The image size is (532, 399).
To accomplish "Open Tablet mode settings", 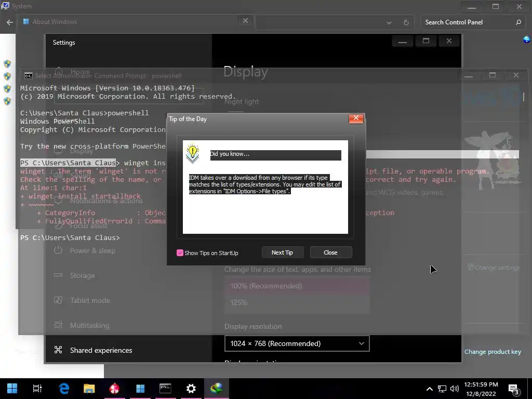I will click(x=90, y=300).
